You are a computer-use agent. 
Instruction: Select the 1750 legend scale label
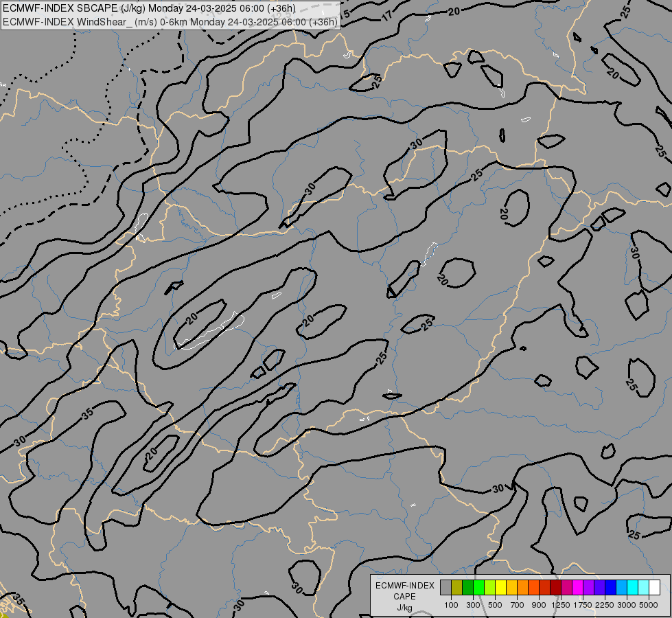(x=583, y=605)
